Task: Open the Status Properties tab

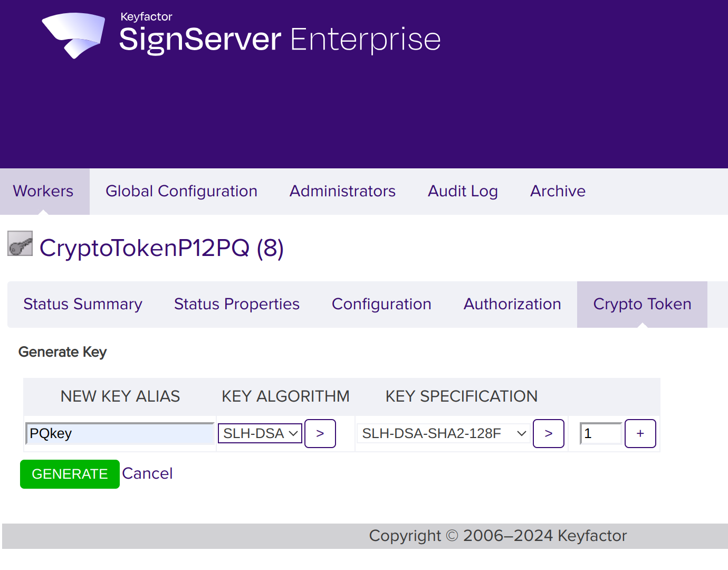Action: pyautogui.click(x=236, y=304)
